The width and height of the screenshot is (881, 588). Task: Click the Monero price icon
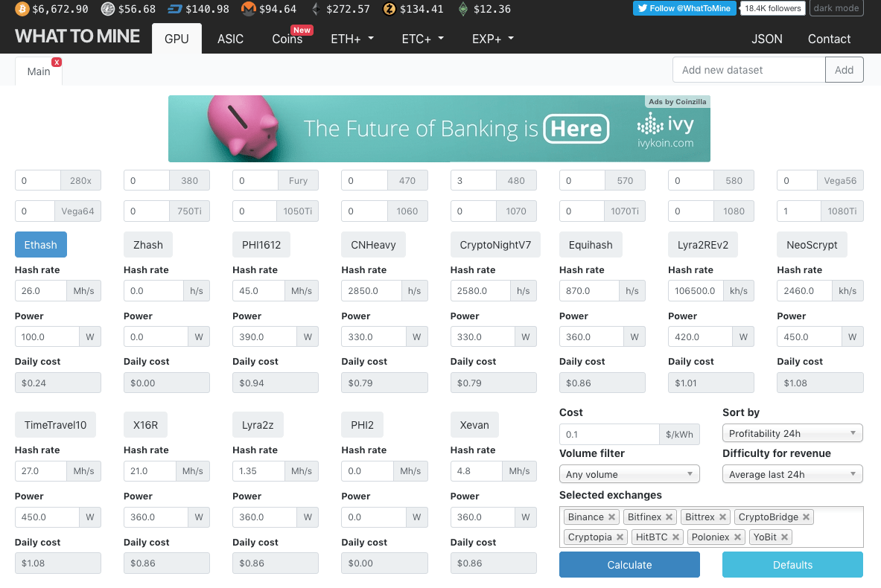[x=248, y=9]
